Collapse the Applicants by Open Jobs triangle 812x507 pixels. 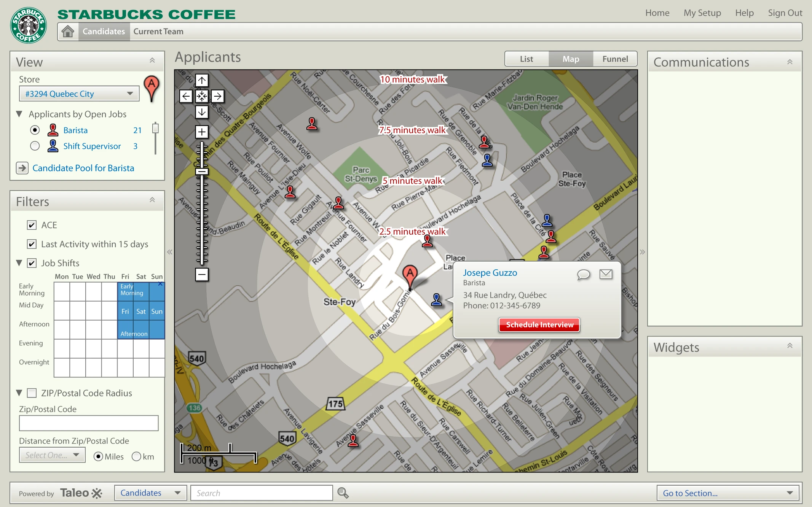click(19, 114)
